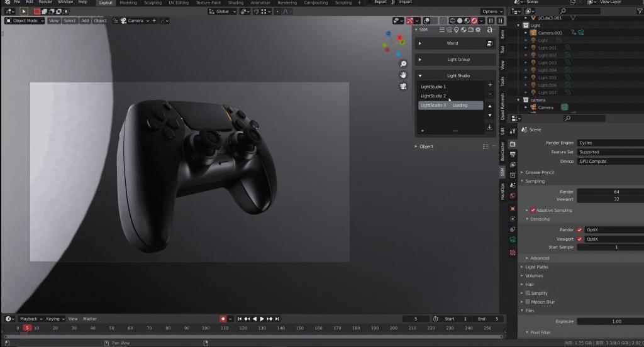Select the tweak cursor tool in header
Image resolution: width=644 pixels, height=347 pixels.
click(x=23, y=11)
